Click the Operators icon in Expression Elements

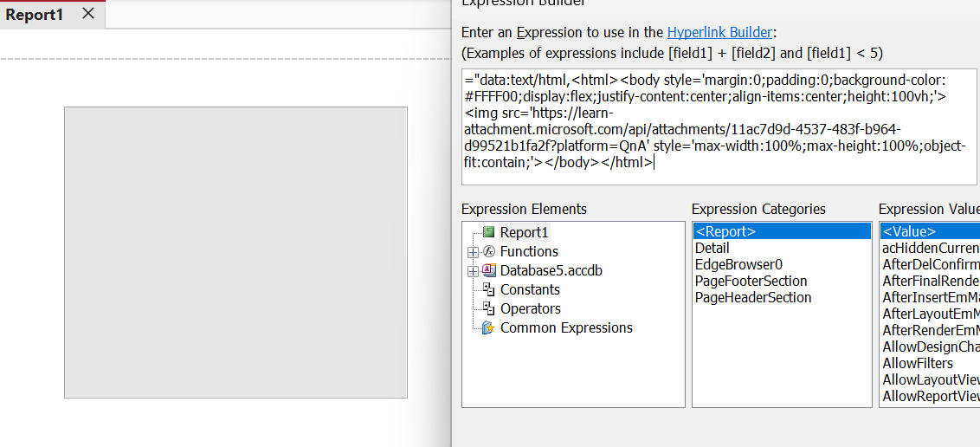click(x=489, y=309)
